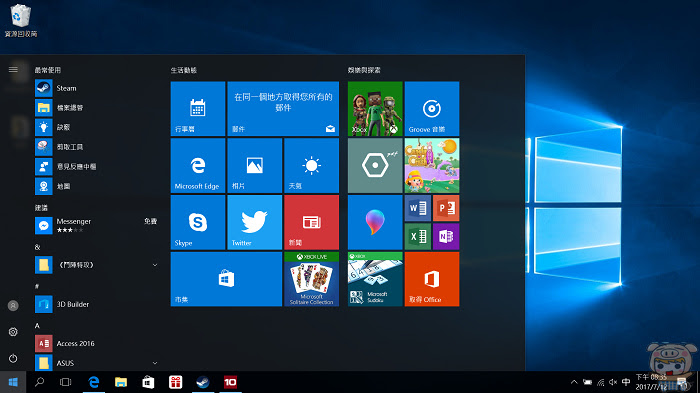Open network status in system tray
The image size is (700, 393).
tap(601, 382)
